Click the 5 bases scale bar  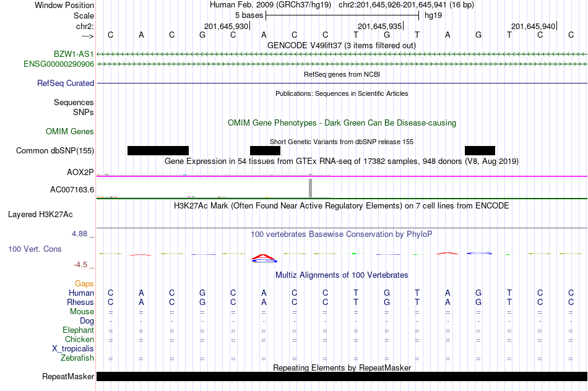[342, 15]
